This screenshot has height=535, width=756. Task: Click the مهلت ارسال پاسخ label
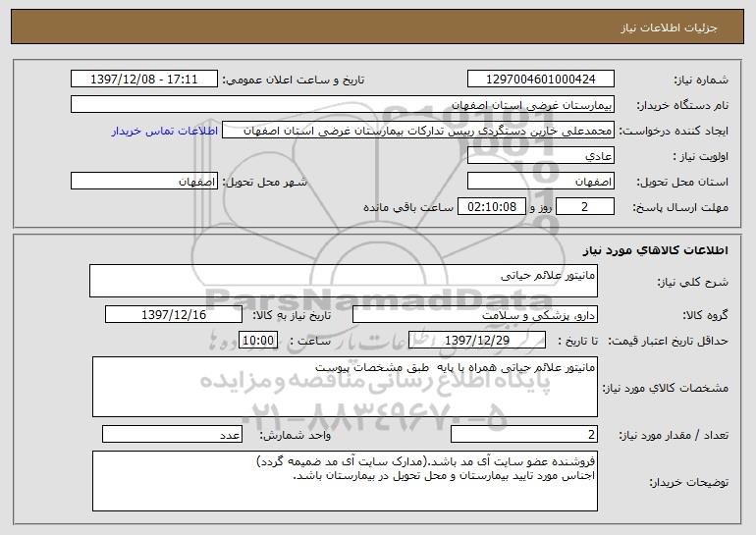coord(680,207)
